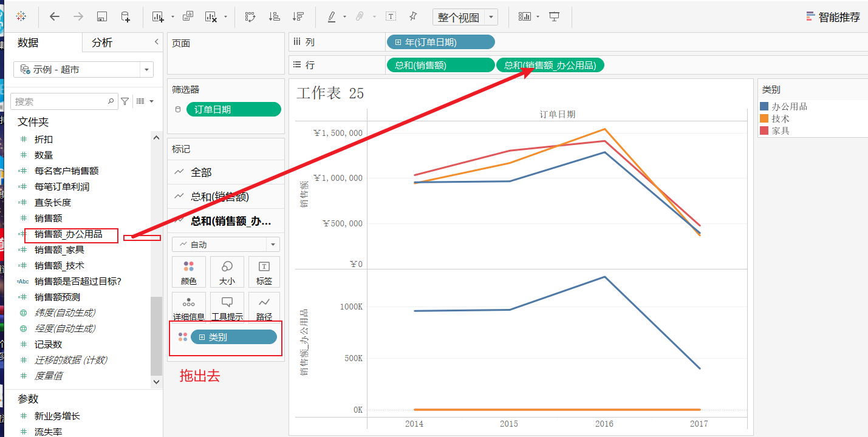Add a new data source

coord(125,17)
